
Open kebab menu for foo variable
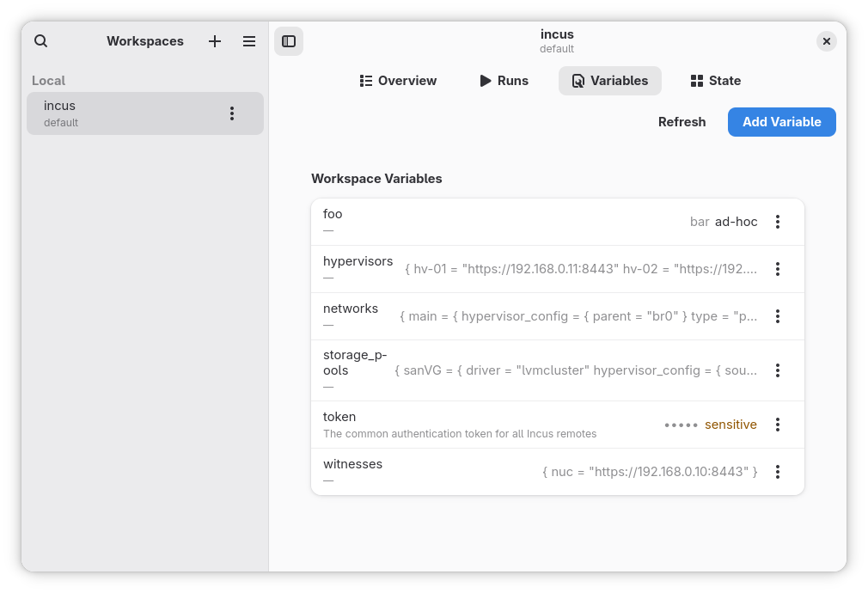point(778,222)
